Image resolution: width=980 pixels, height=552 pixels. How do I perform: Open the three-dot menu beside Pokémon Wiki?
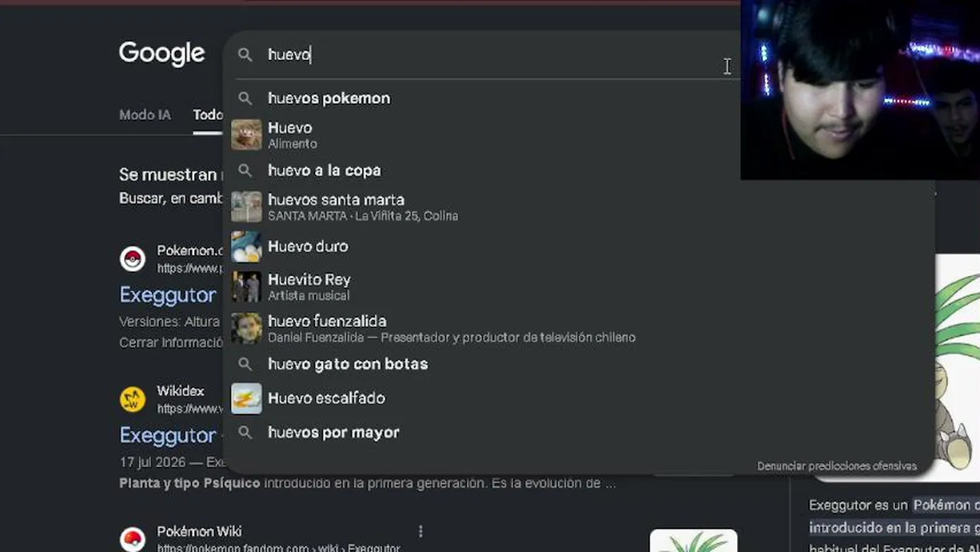[x=420, y=531]
